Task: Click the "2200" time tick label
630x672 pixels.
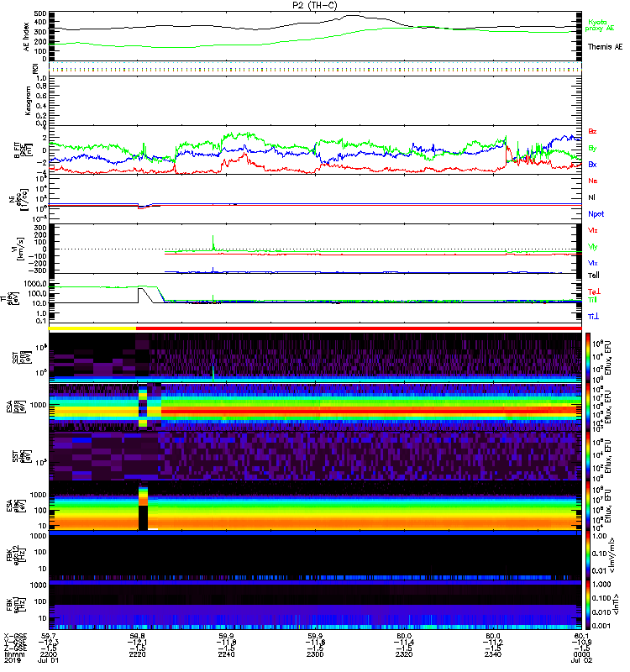Action: coord(48,654)
